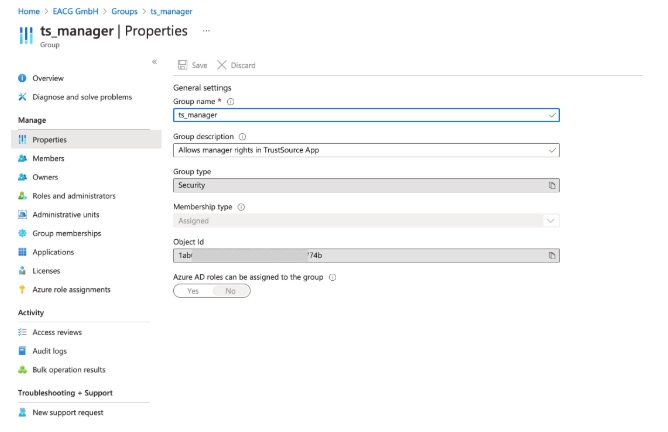Click the Save button
Screen dimensions: 668x432
point(193,65)
